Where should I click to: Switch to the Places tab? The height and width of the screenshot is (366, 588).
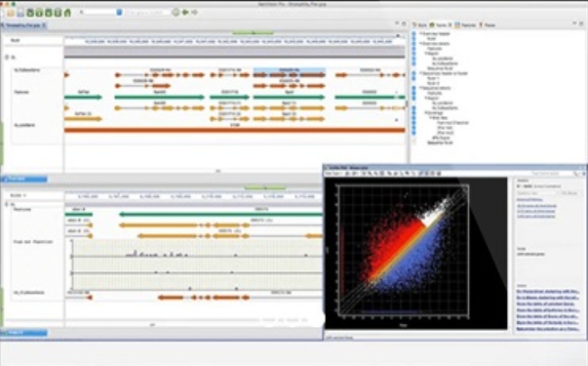tap(488, 25)
